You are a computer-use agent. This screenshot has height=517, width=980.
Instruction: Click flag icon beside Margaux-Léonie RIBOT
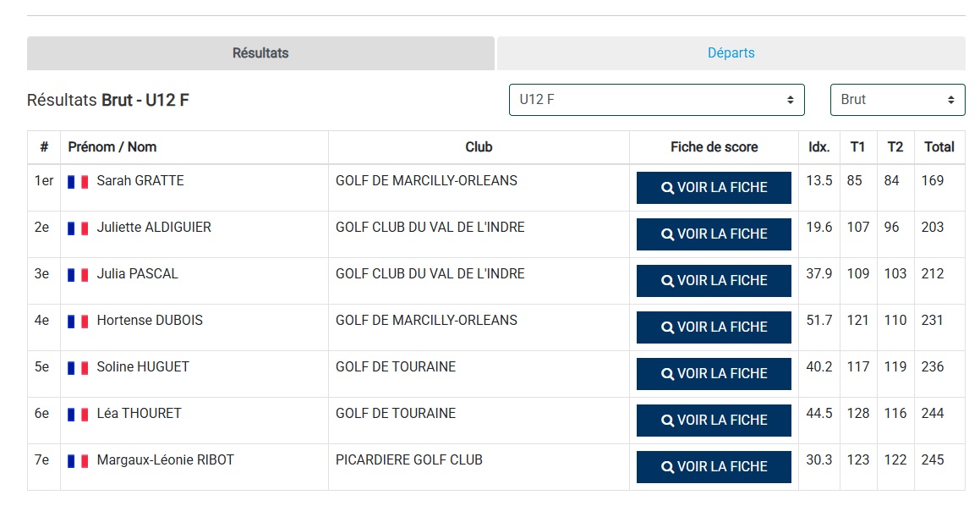coord(78,461)
